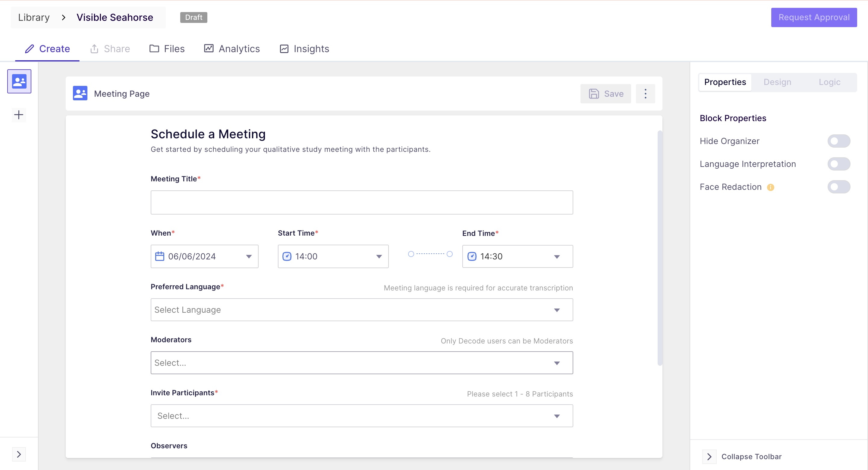Add a new block with plus icon
Viewport: 868px width, 470px height.
click(19, 115)
